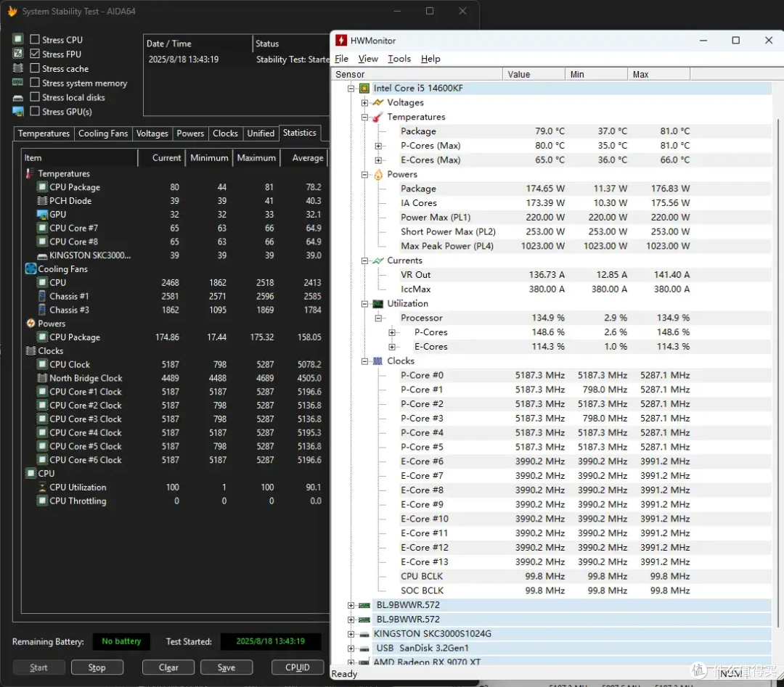Click the Clocks icon in HWMonitor tree
Viewport: 784px width, 687px height.
coord(378,361)
